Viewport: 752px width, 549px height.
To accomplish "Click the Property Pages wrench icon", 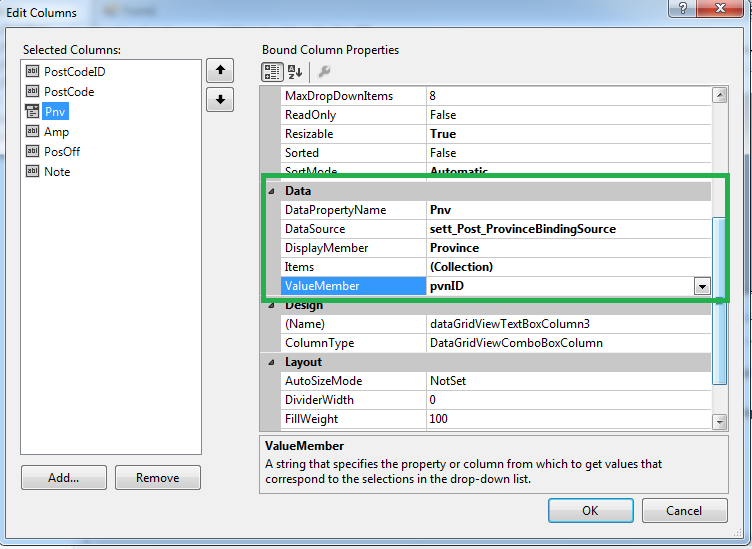I will point(324,72).
